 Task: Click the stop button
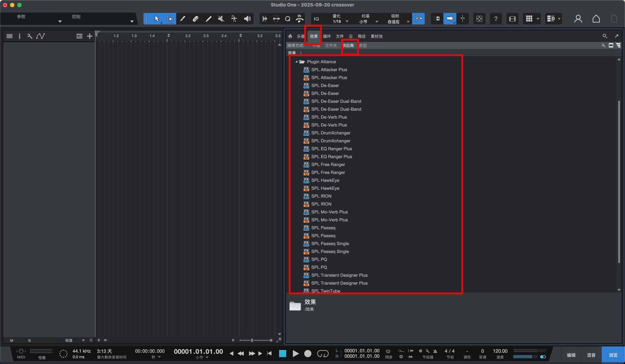(283, 354)
